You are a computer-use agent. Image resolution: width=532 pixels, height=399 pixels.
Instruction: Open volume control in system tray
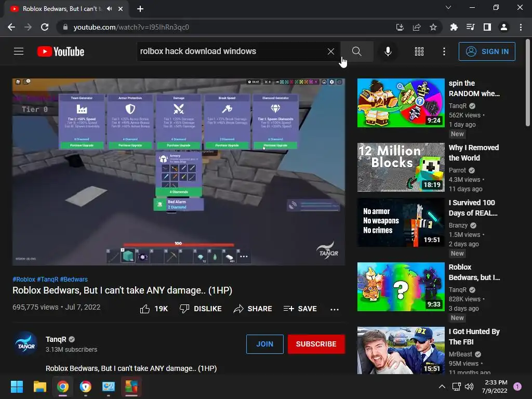(x=469, y=387)
